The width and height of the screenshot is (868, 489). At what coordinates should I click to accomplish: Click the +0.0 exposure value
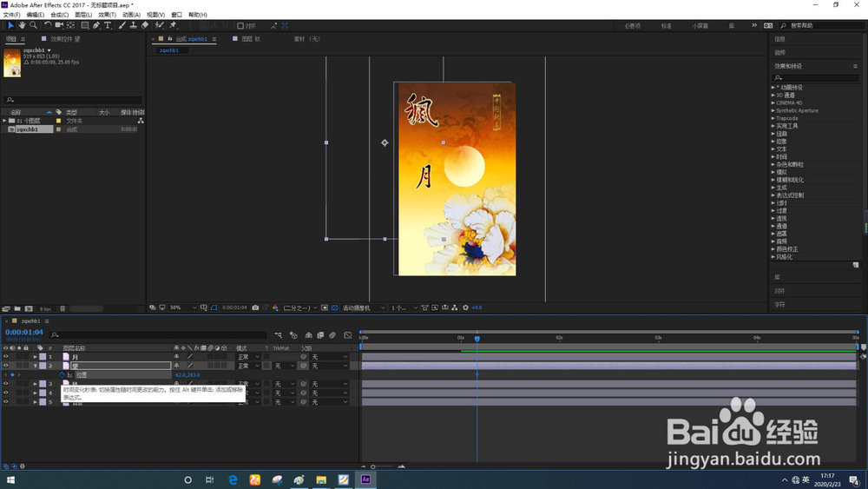477,307
